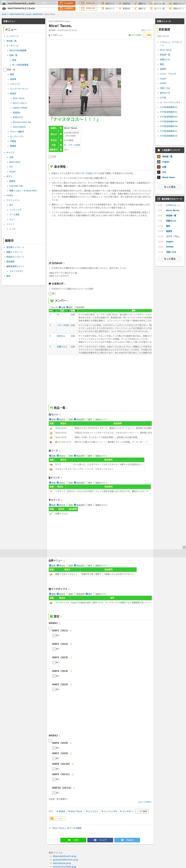186x868 pixels.
Task: Expand the DAY1 (10/1) 開く section
Action: click(54, 636)
